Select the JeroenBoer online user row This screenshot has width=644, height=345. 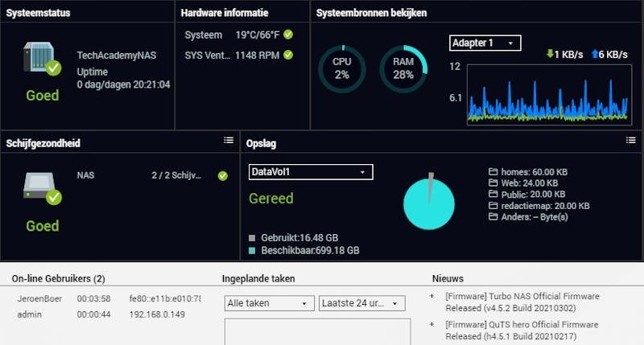(109, 298)
